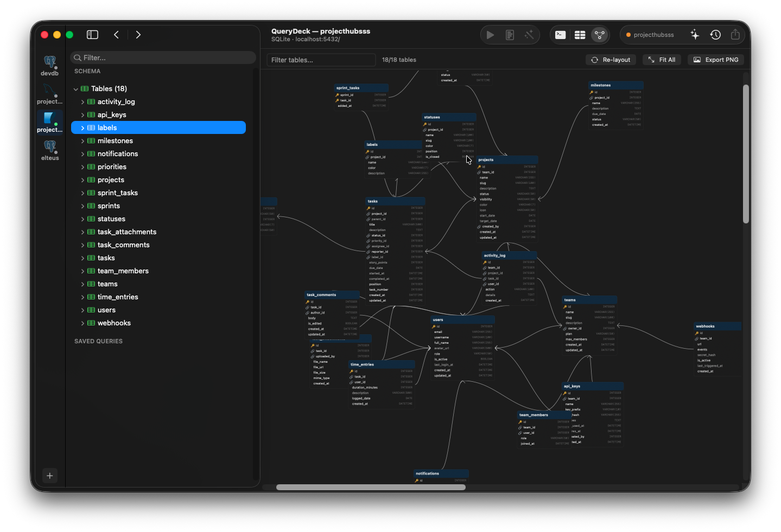Expand the api_keys table
Image resolution: width=781 pixels, height=532 pixels.
pos(82,115)
